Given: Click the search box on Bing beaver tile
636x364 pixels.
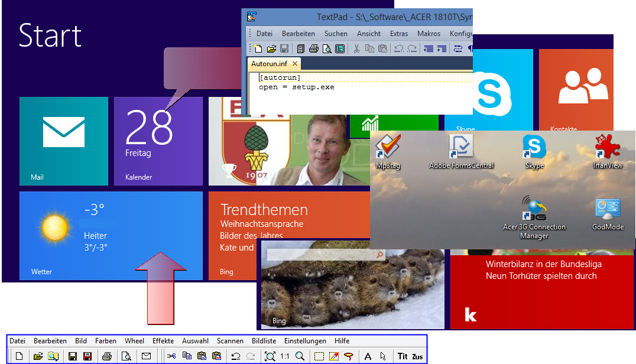Looking at the screenshot, I should [326, 255].
